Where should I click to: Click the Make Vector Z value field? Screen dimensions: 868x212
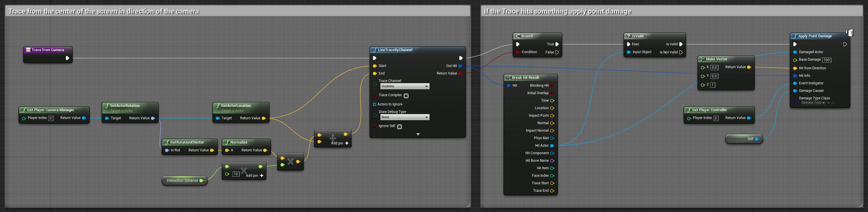point(713,85)
